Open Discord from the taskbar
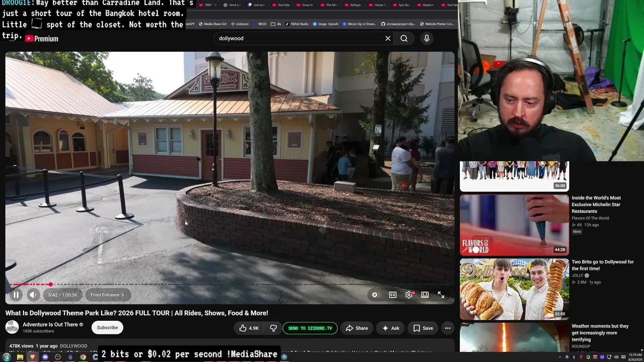Viewport: 644px width, 362px height. (45, 357)
